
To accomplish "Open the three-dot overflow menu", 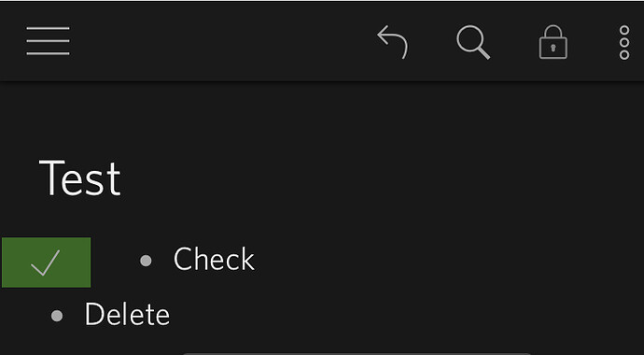I will click(624, 43).
